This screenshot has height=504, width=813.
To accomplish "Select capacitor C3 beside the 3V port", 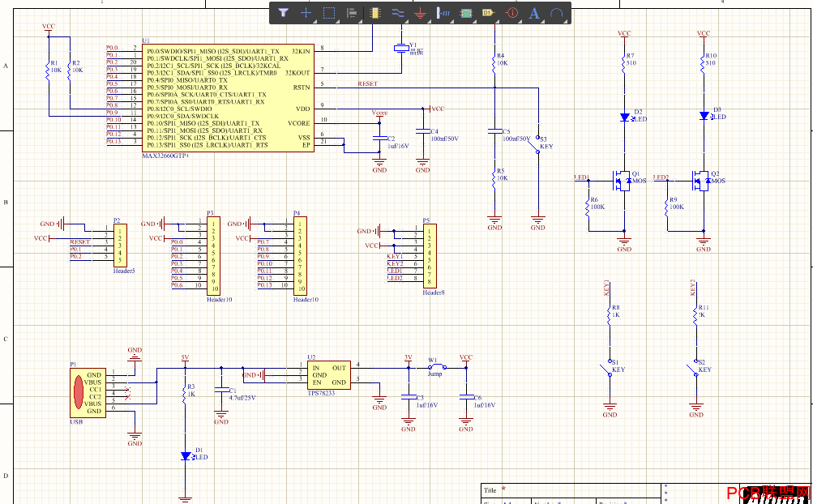I will (409, 397).
